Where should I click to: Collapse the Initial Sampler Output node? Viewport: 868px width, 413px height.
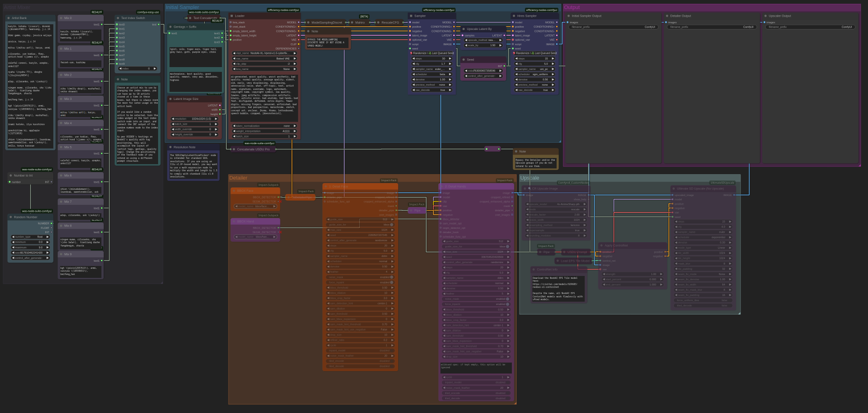(568, 16)
